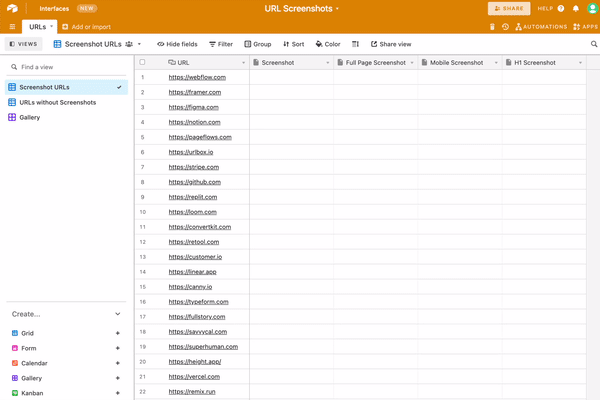600x400 pixels.
Task: Toggle the Views sidebar button
Action: tap(22, 44)
